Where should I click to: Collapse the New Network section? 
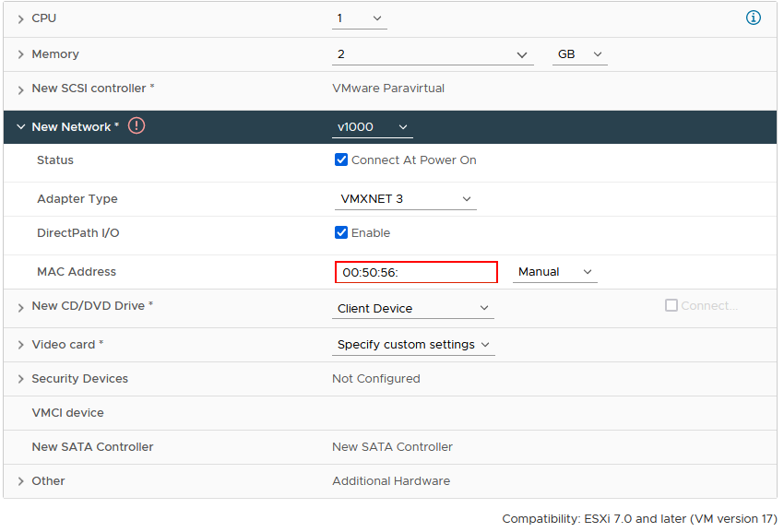[x=20, y=127]
